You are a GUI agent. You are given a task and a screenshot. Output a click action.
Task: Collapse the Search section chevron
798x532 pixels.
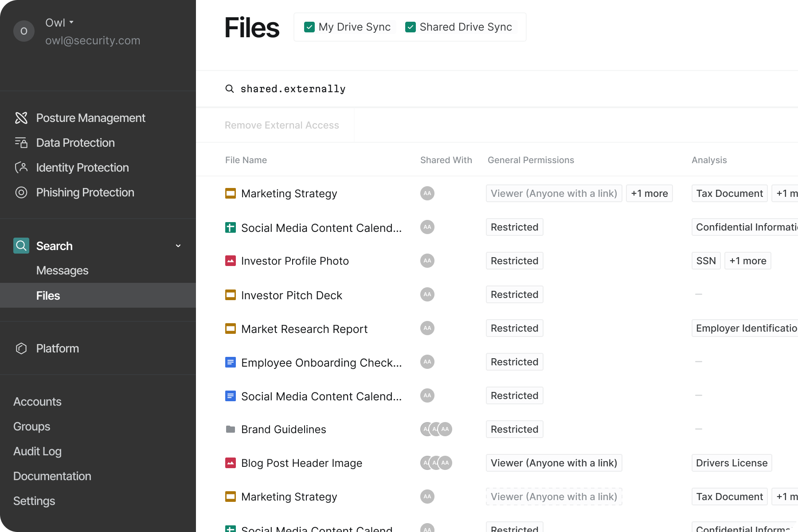point(178,246)
